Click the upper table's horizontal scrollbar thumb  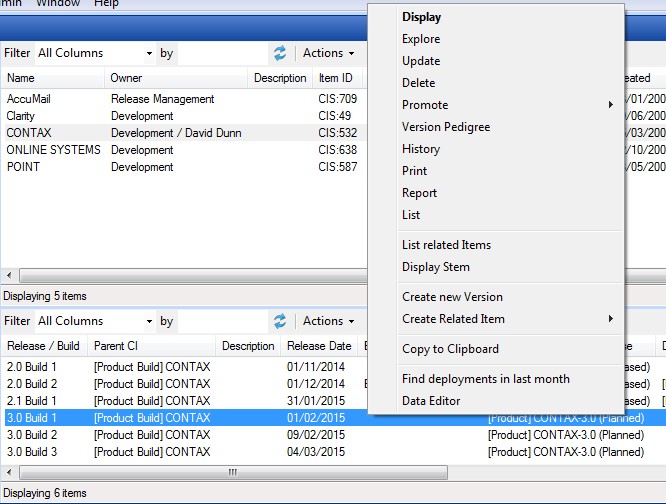coord(193,276)
